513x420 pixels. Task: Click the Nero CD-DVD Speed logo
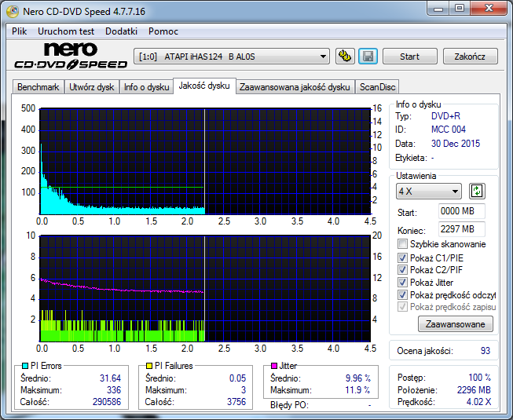[71, 56]
